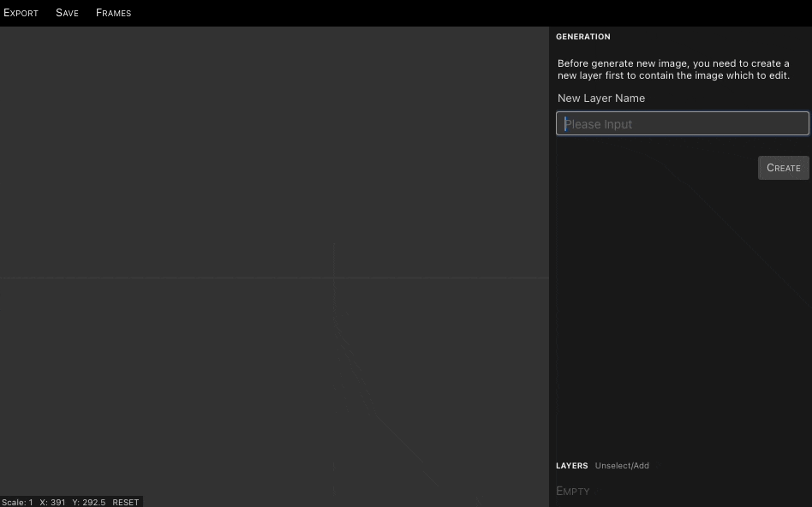Open the Export menu
The image size is (812, 507).
(21, 13)
